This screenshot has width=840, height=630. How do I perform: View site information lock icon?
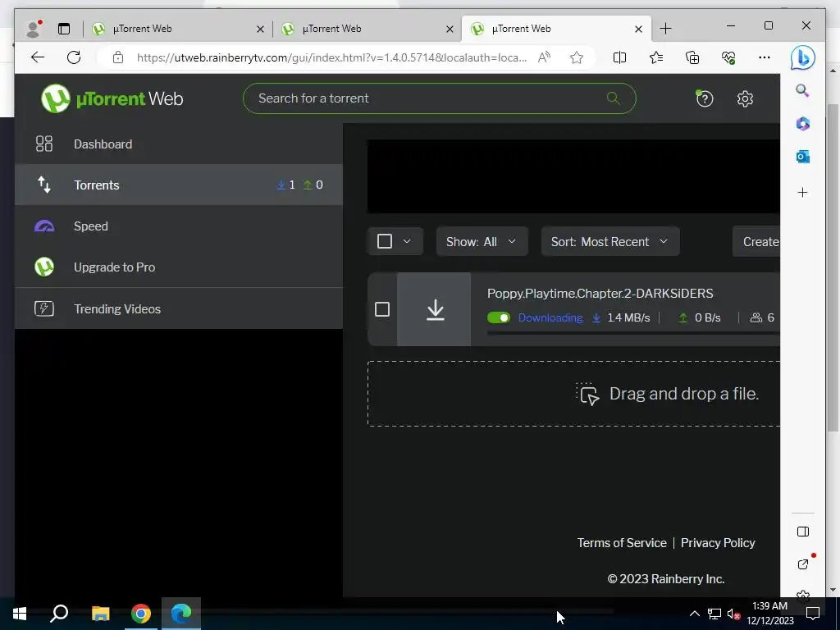(118, 57)
